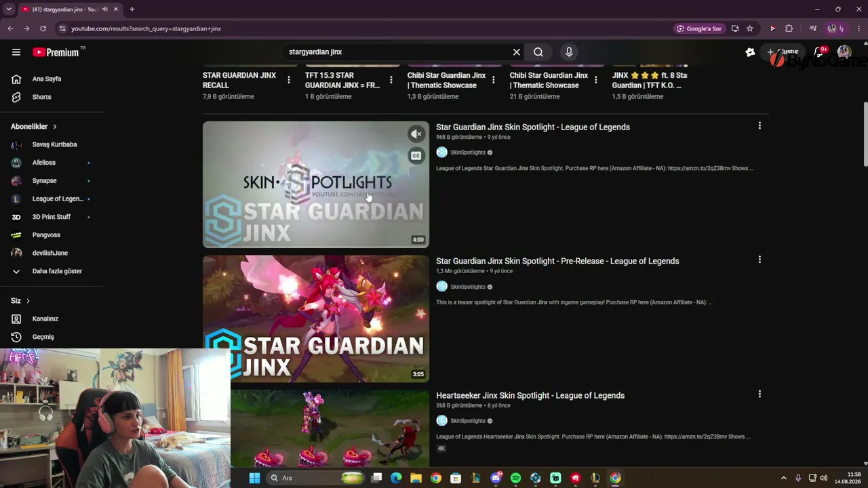The height and width of the screenshot is (488, 868).
Task: View site information in the address bar
Action: [x=62, y=28]
